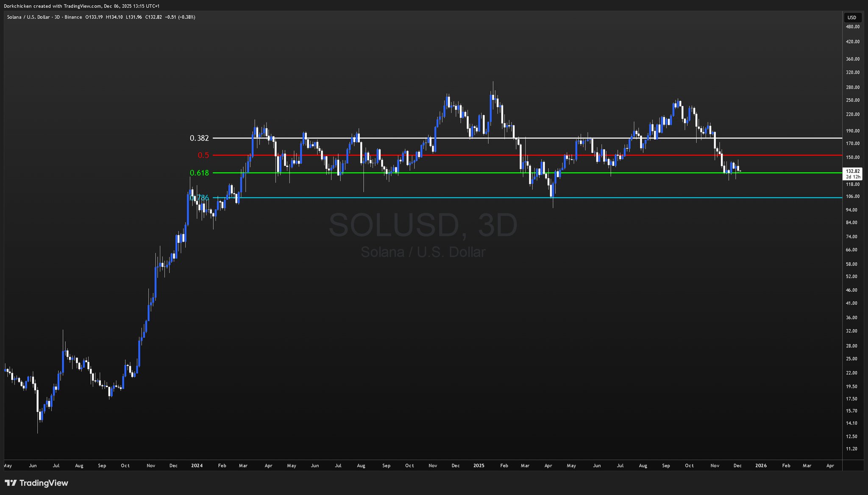Click the 11.20 price scale label
This screenshot has height=495, width=868.
pyautogui.click(x=851, y=449)
